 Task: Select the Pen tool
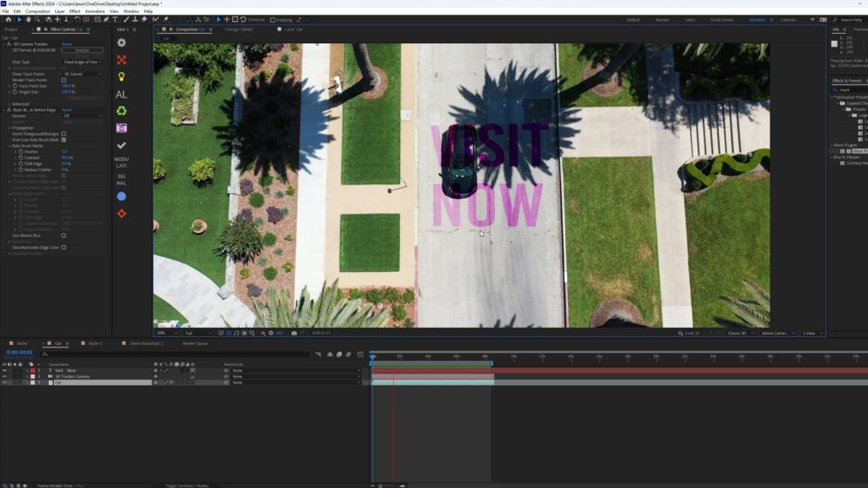tap(106, 19)
